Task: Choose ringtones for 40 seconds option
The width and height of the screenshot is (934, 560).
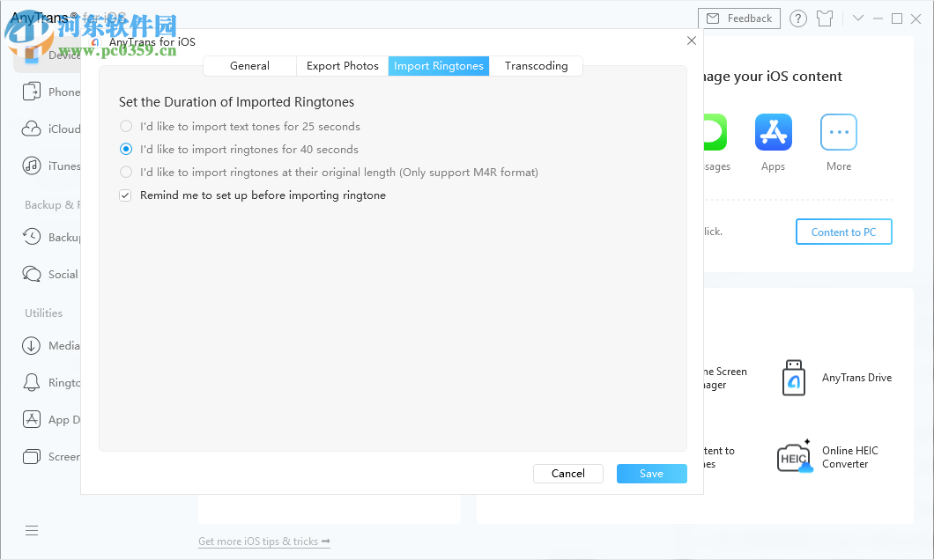Action: click(x=126, y=150)
